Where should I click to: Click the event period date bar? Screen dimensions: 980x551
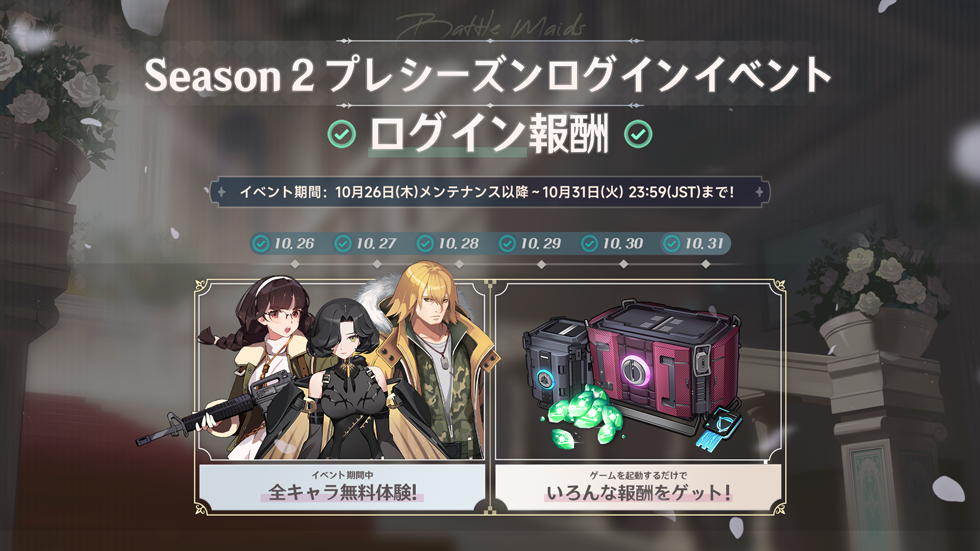pos(489,192)
